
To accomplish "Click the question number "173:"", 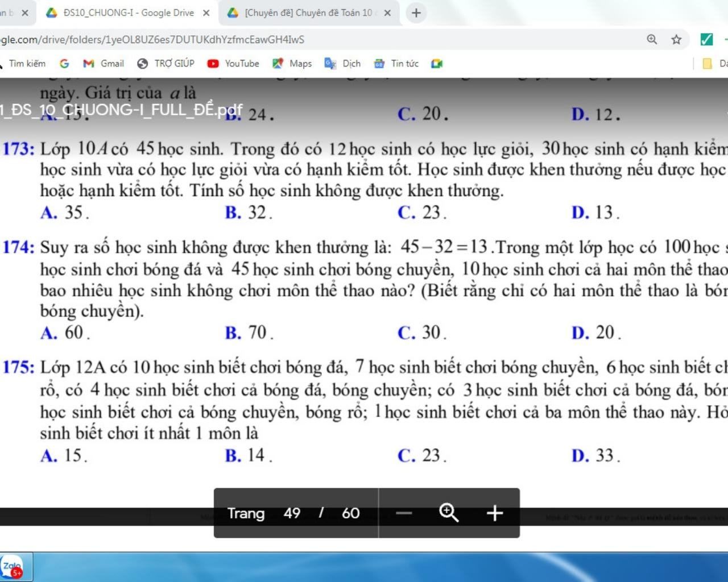I will (x=19, y=149).
